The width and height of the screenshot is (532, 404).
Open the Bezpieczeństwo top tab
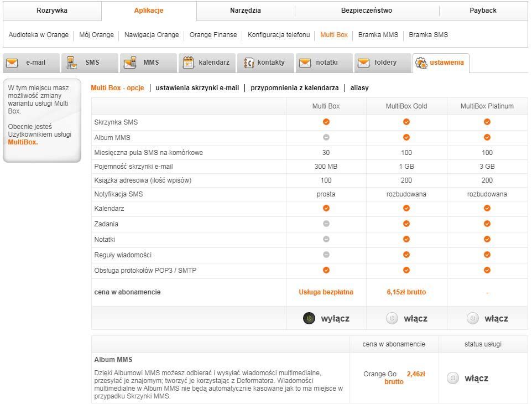click(367, 11)
